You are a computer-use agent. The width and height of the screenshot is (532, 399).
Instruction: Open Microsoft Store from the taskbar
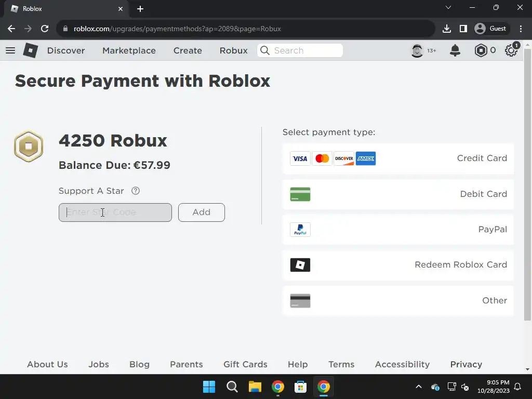pyautogui.click(x=300, y=387)
